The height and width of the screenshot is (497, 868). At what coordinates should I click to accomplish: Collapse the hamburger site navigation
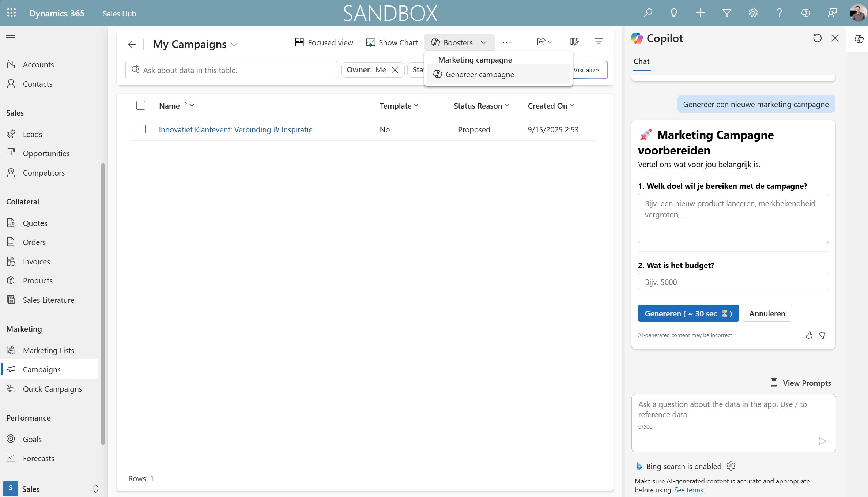[11, 37]
